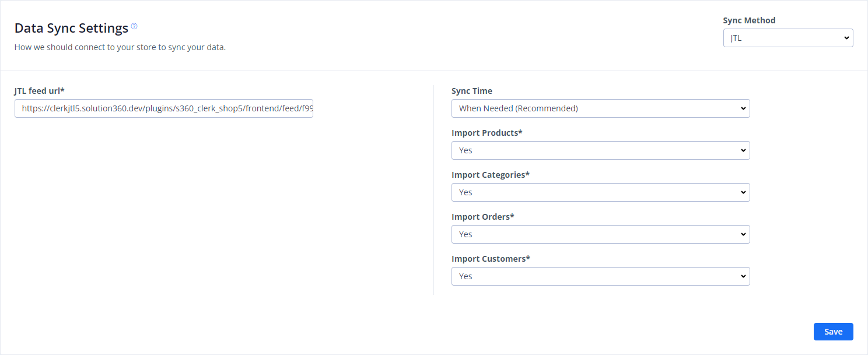Expand the Import Products dropdown
This screenshot has height=355, width=868.
pos(600,150)
